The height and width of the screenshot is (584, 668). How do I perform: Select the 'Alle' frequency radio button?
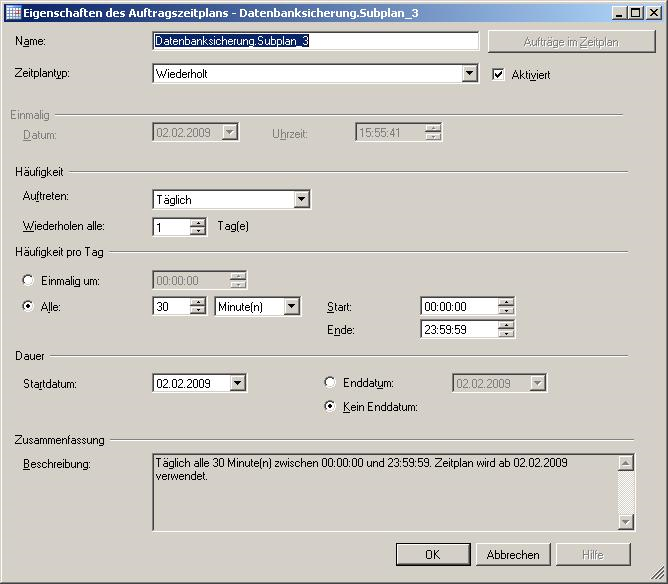pos(28,307)
